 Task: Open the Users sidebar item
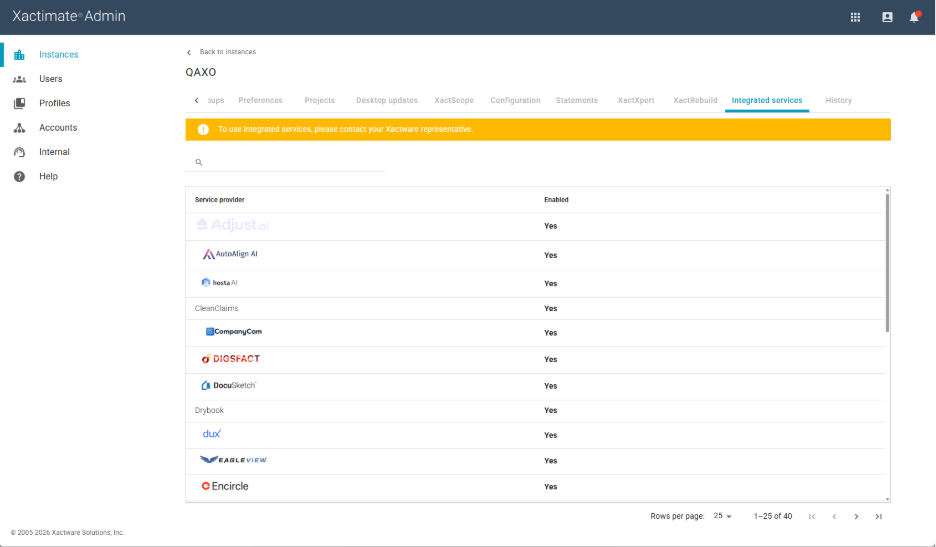(x=51, y=79)
